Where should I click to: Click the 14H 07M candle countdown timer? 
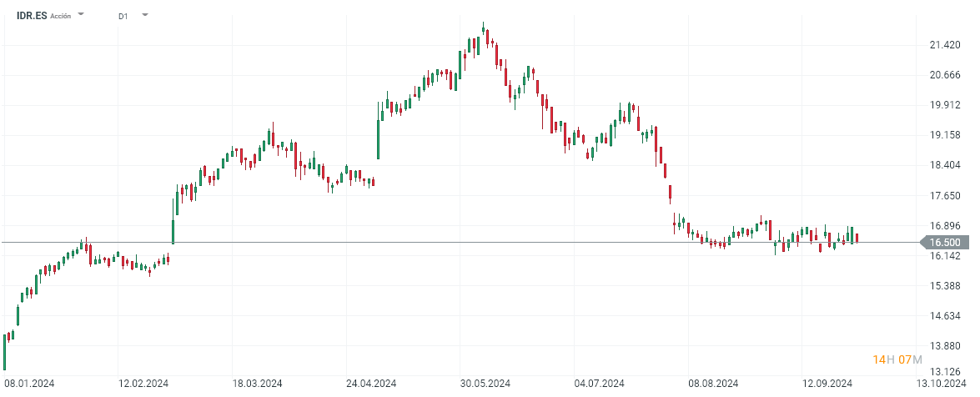[897, 359]
